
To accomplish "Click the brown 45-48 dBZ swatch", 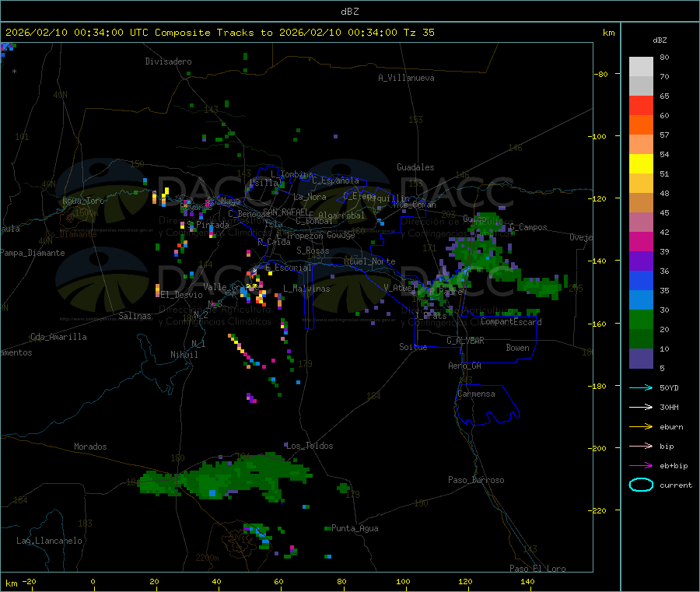I will [x=641, y=203].
